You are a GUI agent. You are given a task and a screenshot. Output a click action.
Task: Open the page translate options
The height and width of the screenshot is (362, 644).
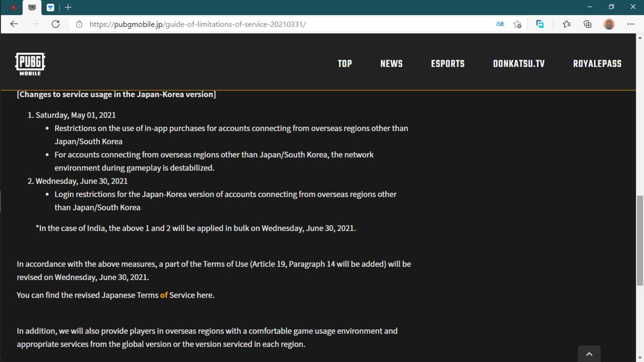pyautogui.click(x=500, y=24)
